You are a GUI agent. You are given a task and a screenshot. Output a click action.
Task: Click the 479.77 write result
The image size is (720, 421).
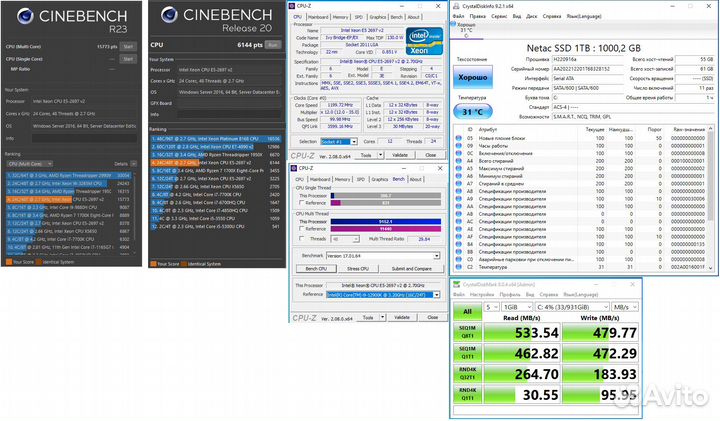click(600, 332)
